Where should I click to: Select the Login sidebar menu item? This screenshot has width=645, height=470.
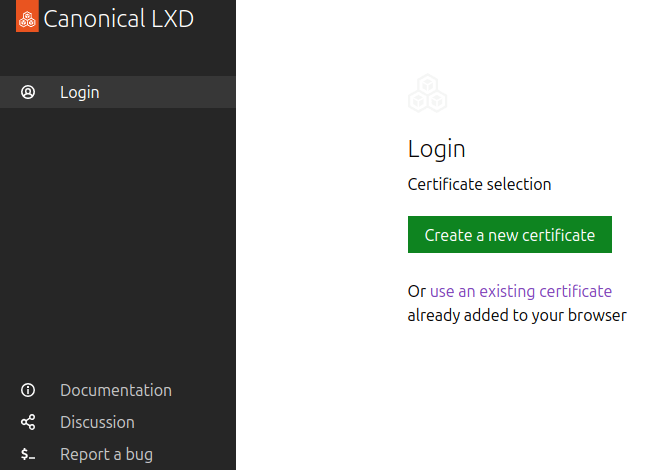tap(118, 92)
